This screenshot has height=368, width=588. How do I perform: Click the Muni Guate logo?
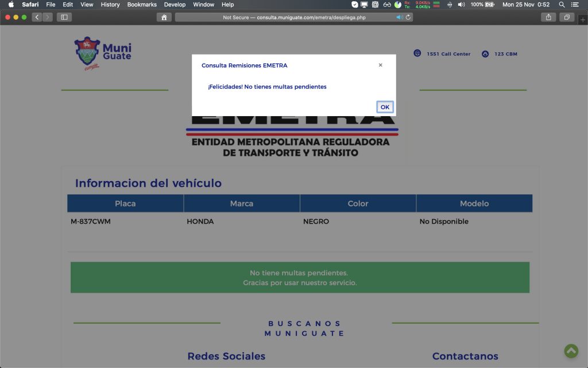(103, 53)
